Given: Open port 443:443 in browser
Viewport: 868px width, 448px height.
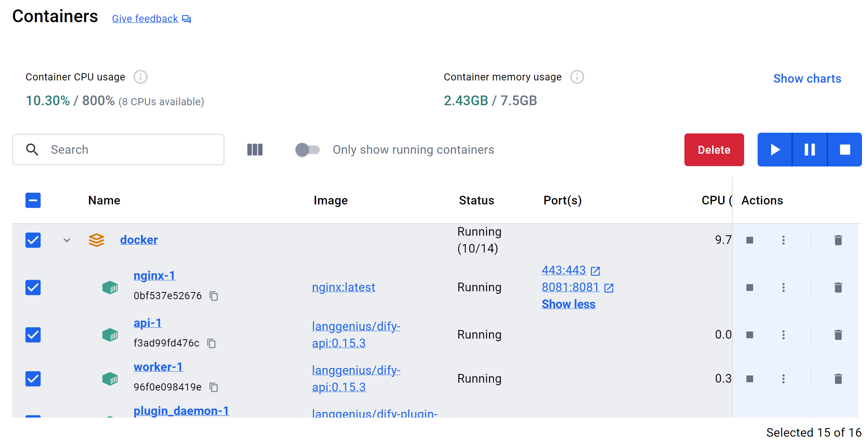Looking at the screenshot, I should [x=571, y=270].
